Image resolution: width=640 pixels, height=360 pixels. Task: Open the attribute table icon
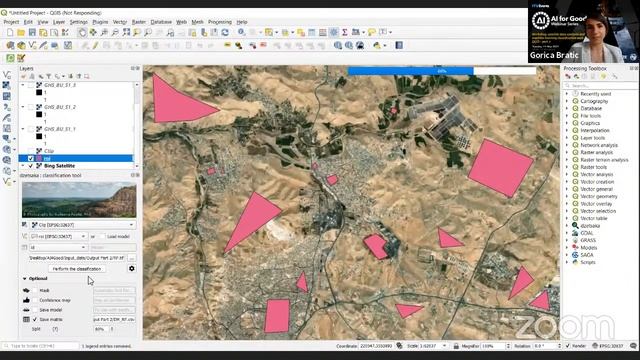pyautogui.click(x=312, y=32)
